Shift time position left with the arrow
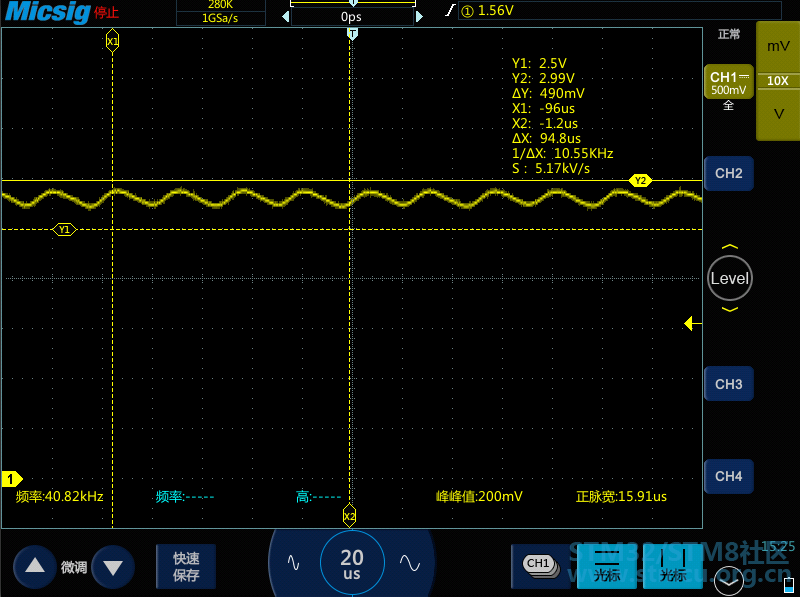 [x=286, y=17]
